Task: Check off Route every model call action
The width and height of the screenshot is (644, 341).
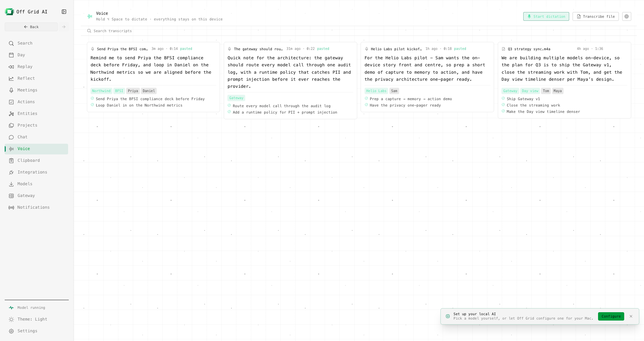Action: point(229,106)
